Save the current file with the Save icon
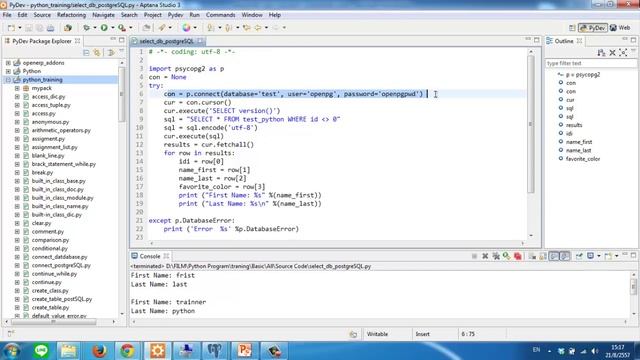The width and height of the screenshot is (640, 360). [29, 28]
